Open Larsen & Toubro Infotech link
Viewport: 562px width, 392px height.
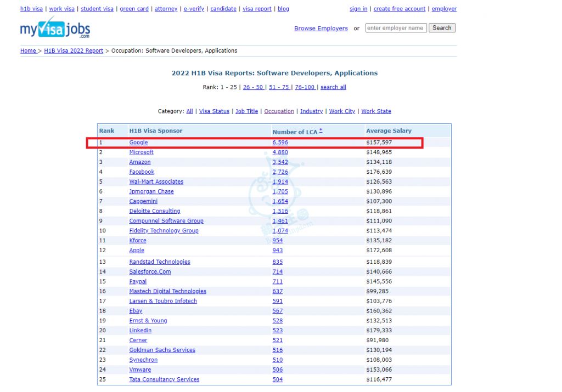[163, 301]
